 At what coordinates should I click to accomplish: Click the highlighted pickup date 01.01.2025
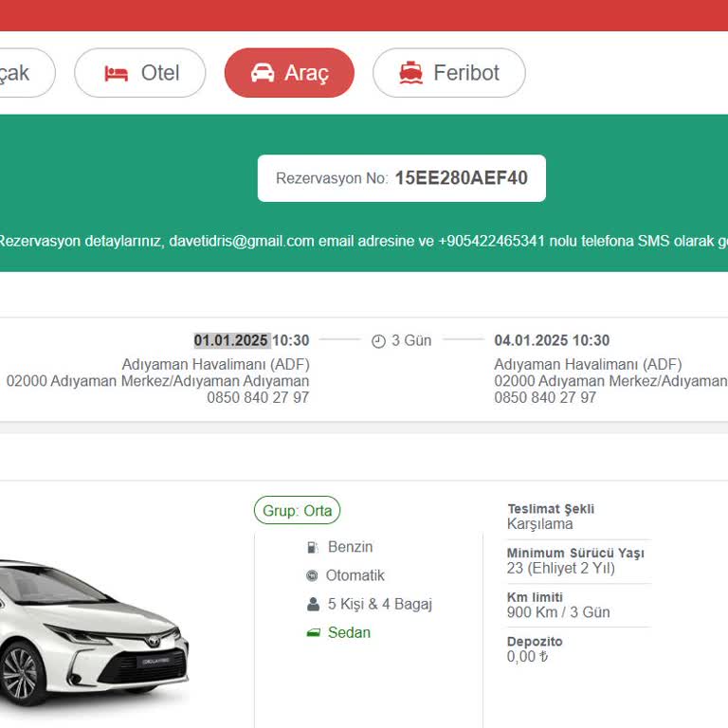(231, 340)
